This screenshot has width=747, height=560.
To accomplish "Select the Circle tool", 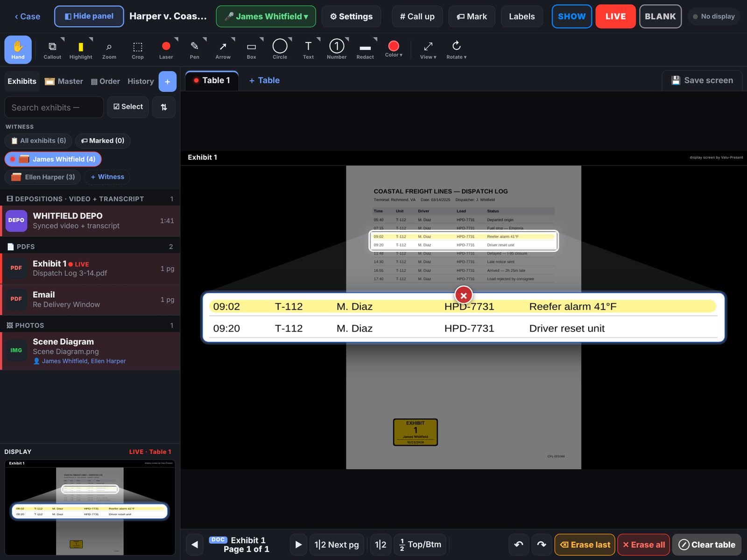I will click(280, 50).
